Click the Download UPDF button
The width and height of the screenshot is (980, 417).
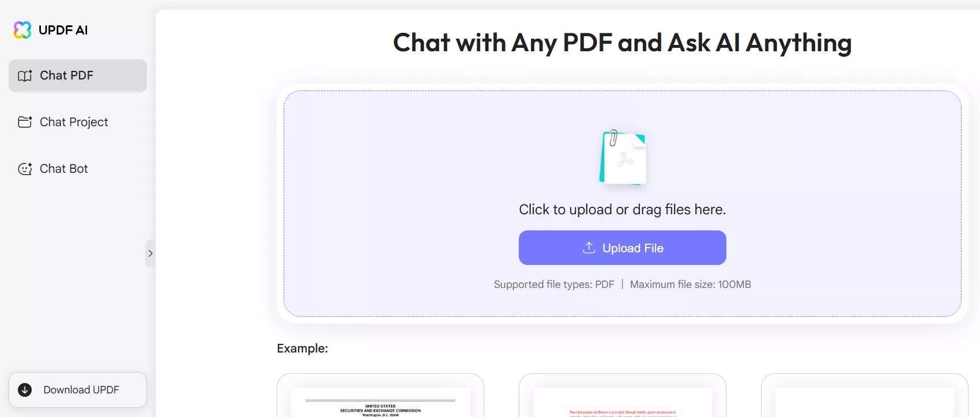pos(78,390)
